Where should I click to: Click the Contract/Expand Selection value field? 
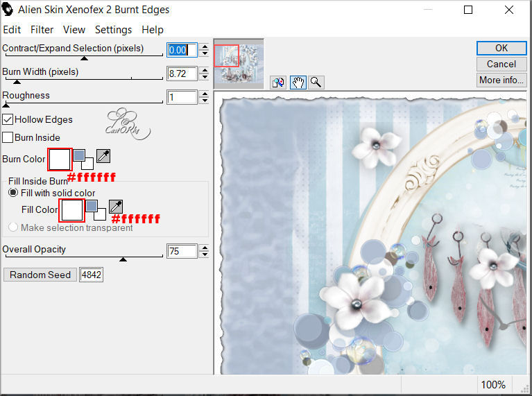(x=182, y=50)
